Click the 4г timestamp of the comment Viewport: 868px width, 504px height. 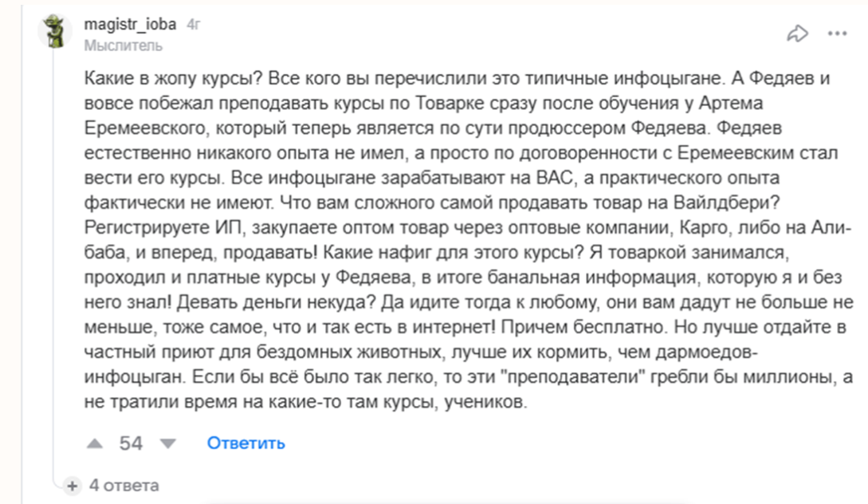[194, 25]
